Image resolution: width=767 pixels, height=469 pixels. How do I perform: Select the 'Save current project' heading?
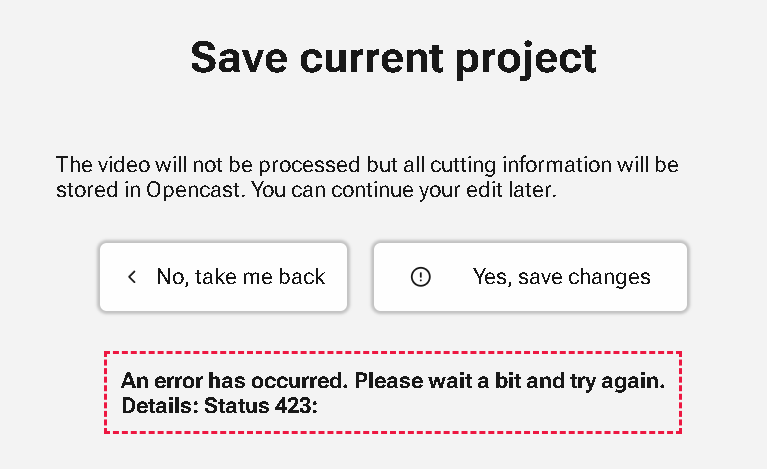click(393, 59)
